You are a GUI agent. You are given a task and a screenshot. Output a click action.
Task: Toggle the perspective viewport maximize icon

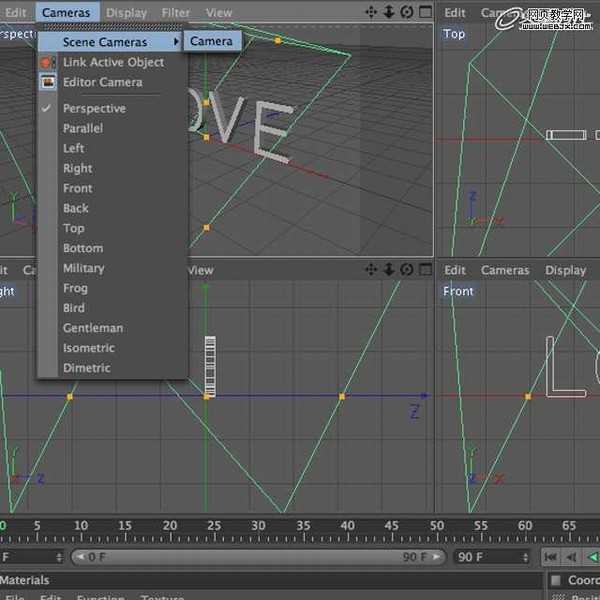tap(423, 13)
